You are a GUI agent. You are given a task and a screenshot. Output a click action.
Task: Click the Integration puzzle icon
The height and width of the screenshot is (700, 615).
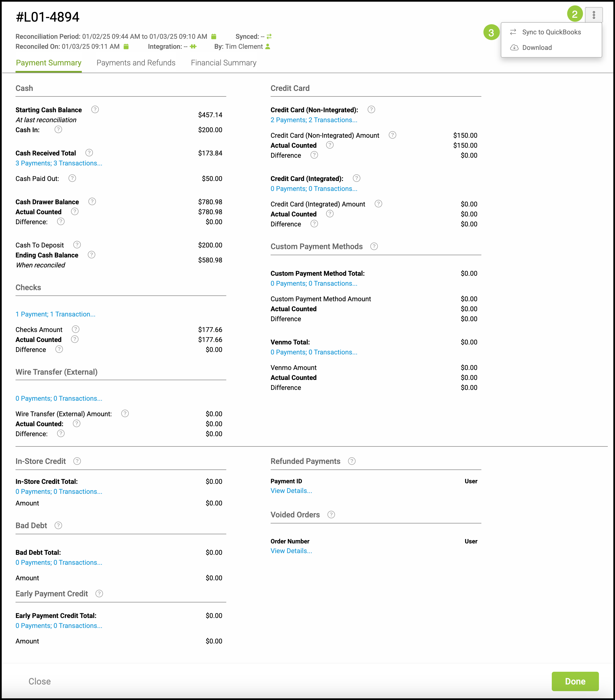[x=193, y=47]
